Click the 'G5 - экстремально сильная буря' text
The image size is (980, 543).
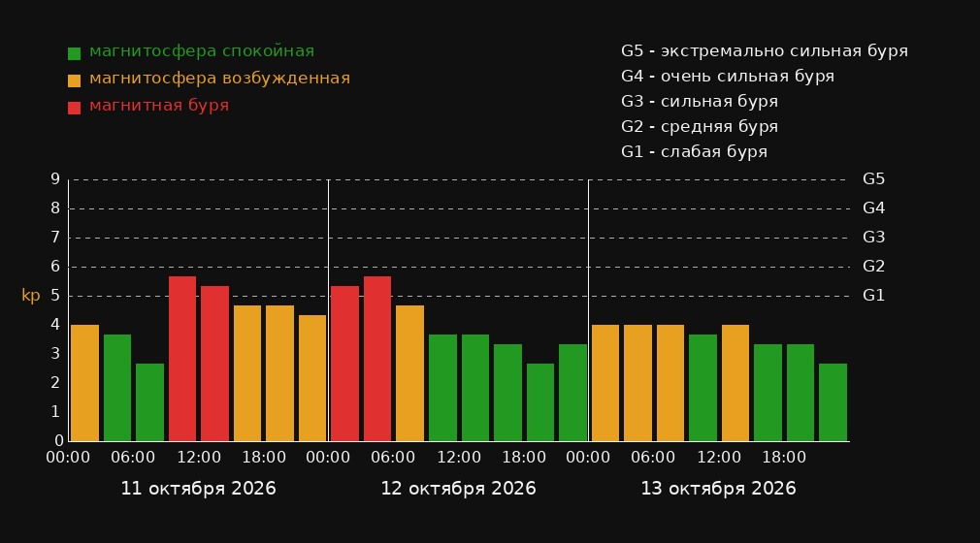point(765,51)
